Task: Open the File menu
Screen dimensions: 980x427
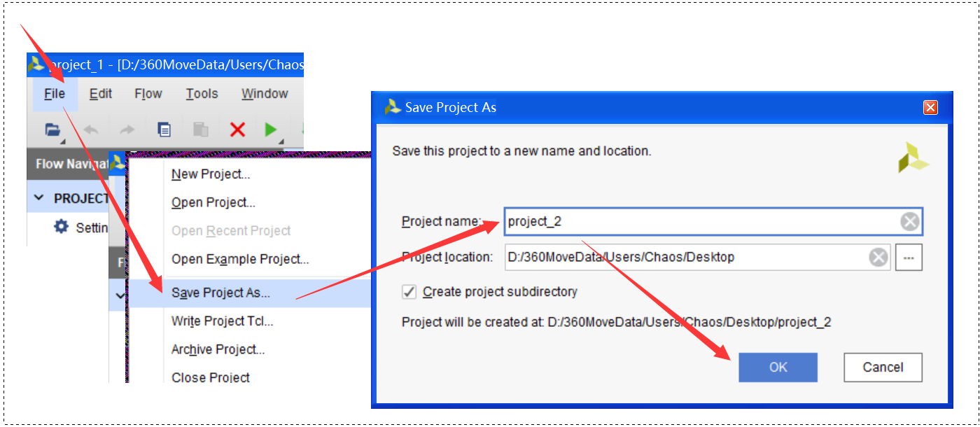Action: coord(55,94)
